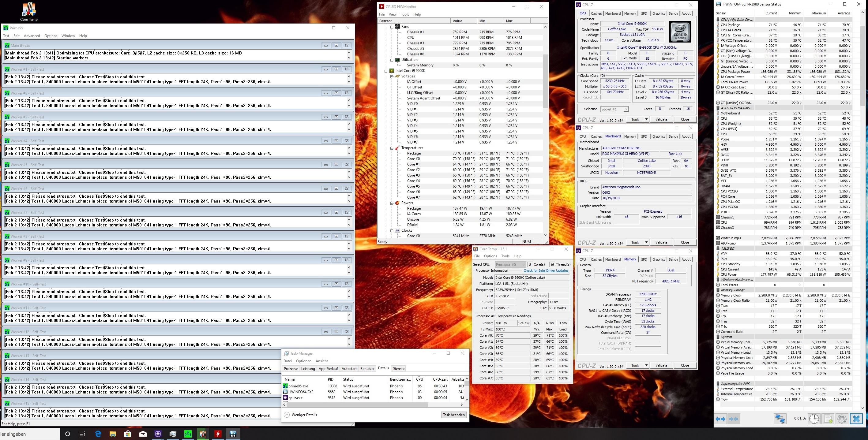The height and width of the screenshot is (440, 868).
Task: Click Task-Manager horizontal scrollbar thumb
Action: click(x=357, y=405)
